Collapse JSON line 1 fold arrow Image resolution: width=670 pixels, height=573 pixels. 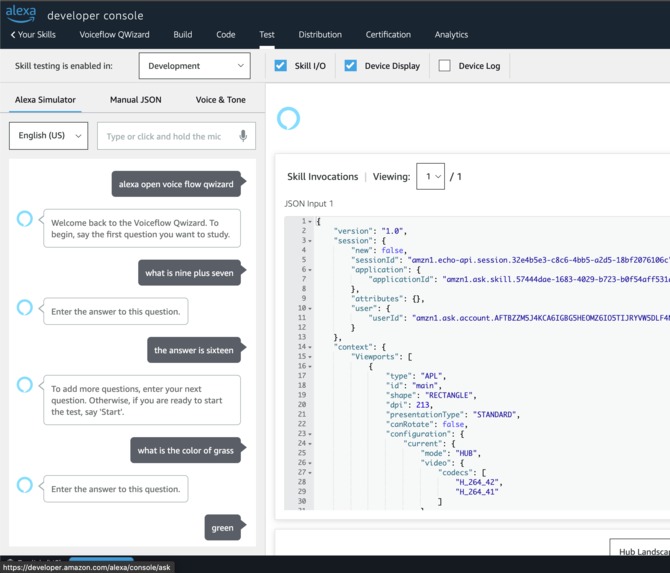click(310, 221)
